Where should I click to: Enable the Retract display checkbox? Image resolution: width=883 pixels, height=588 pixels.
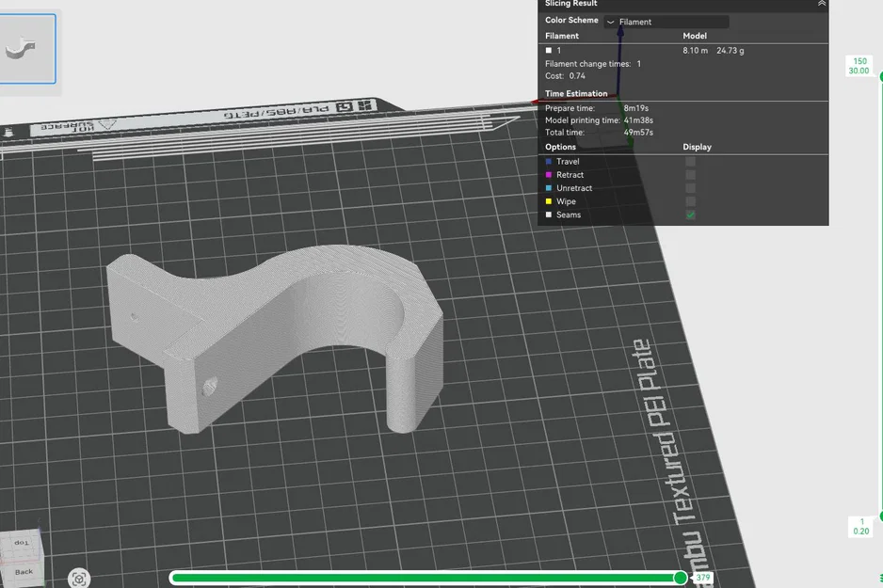pos(690,175)
